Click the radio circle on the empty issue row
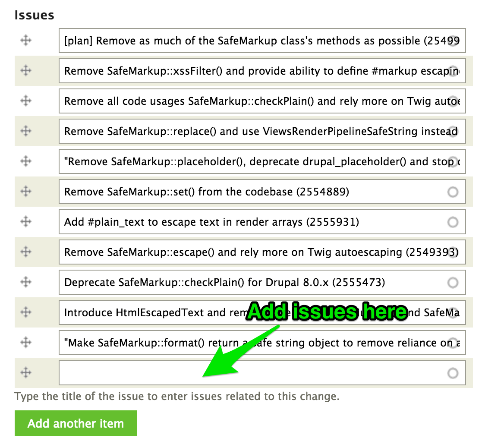 pyautogui.click(x=453, y=373)
